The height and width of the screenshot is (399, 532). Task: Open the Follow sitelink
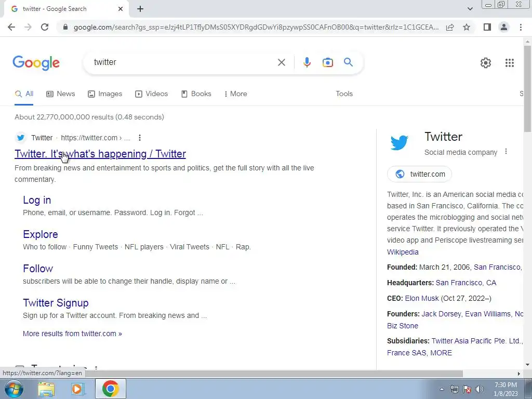click(x=38, y=269)
